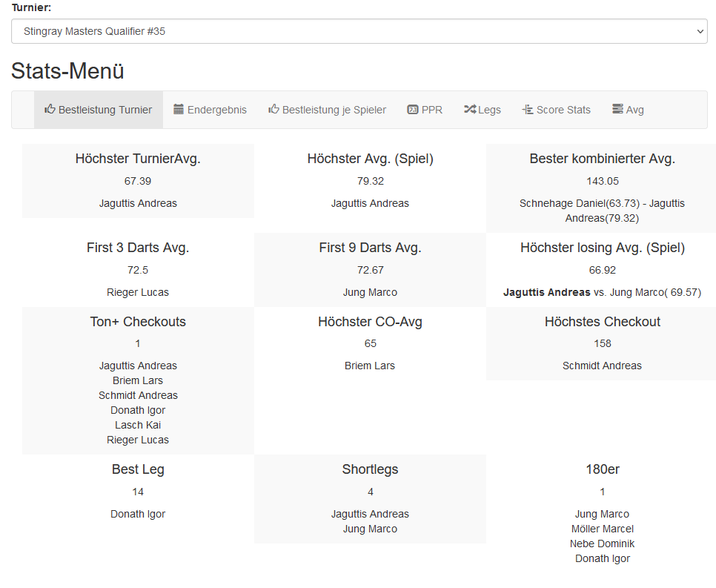Click the thumbs-up icon beside Bestleistung Turnier
Image resolution: width=716 pixels, height=588 pixels.
tap(50, 110)
